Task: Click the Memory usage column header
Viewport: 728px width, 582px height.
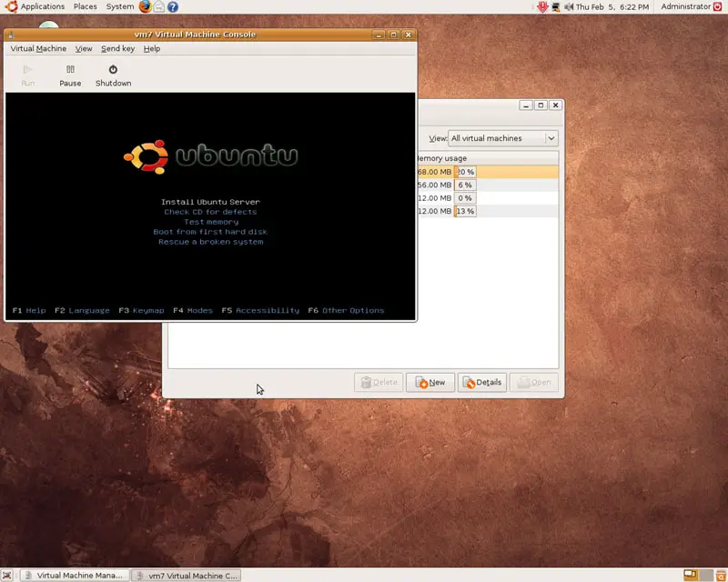Action: (x=488, y=158)
